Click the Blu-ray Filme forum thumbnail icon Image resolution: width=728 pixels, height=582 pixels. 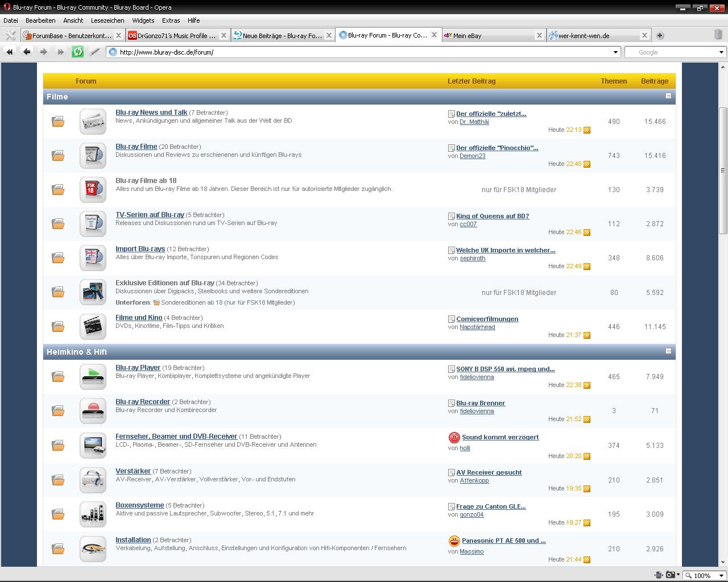(93, 156)
